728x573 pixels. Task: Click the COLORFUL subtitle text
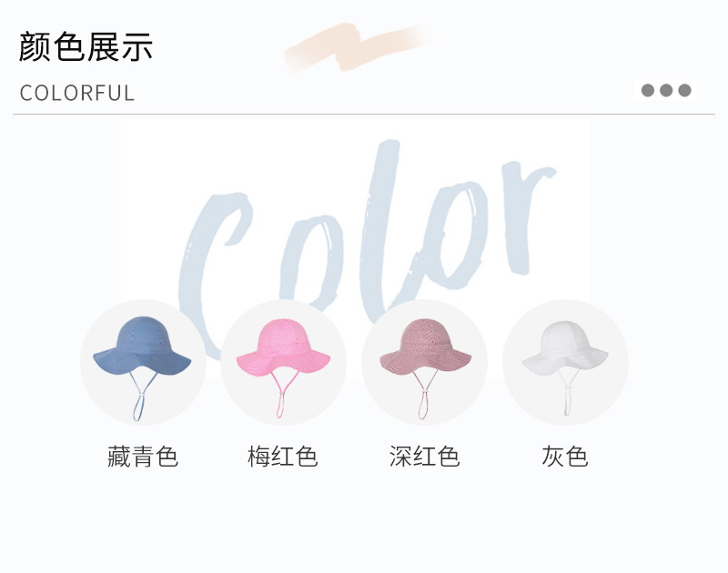(77, 93)
